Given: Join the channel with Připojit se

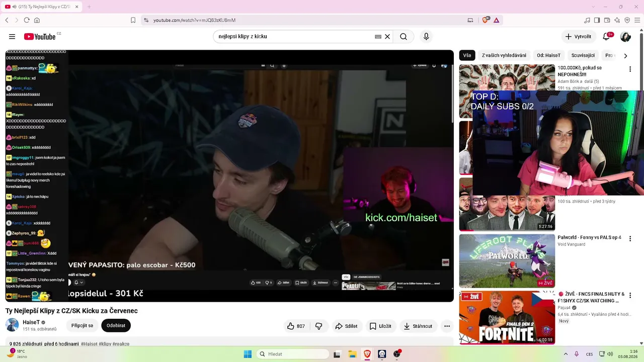Looking at the screenshot, I should pos(83,325).
